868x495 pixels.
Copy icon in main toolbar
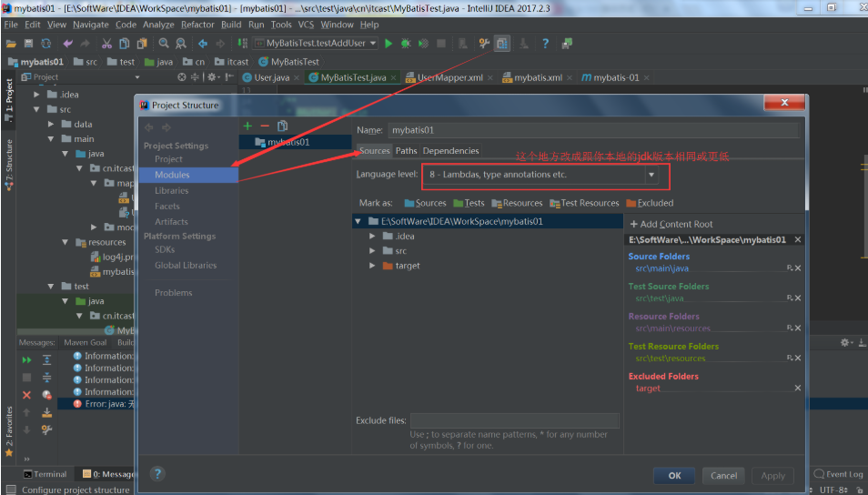(x=125, y=43)
